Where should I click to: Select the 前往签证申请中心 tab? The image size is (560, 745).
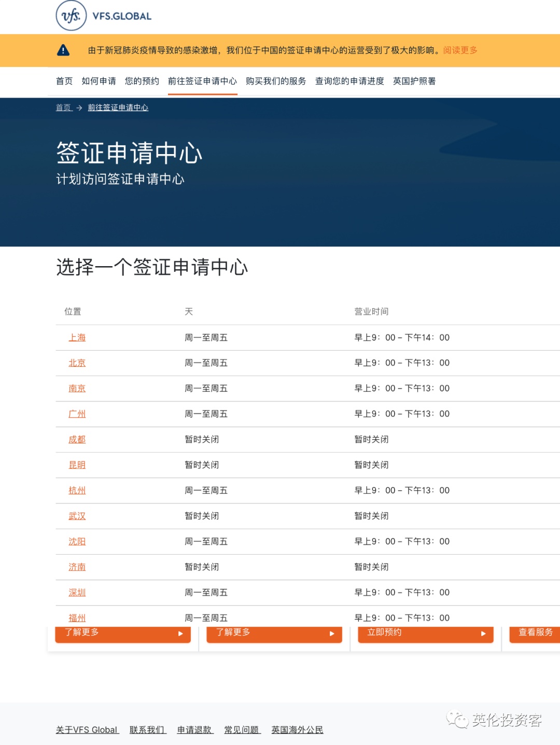point(203,81)
